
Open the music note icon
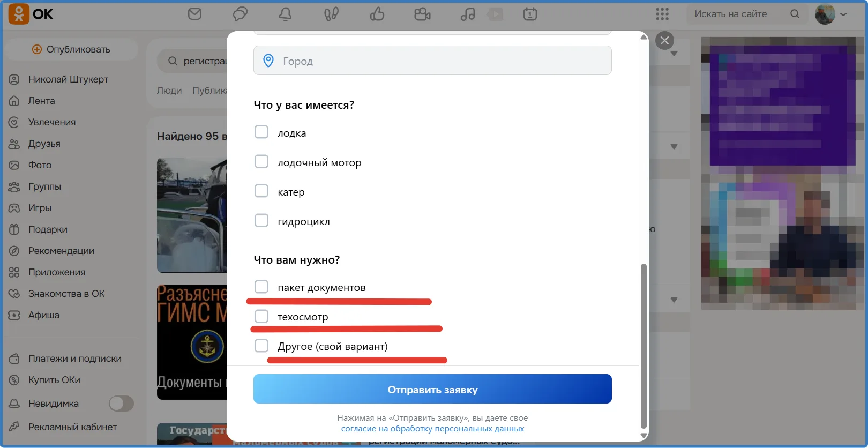pos(468,14)
